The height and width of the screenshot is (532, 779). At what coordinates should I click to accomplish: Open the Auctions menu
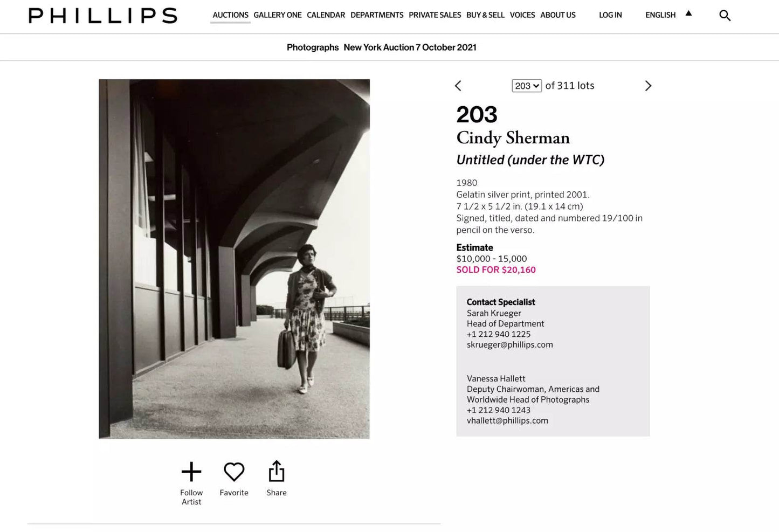(230, 15)
